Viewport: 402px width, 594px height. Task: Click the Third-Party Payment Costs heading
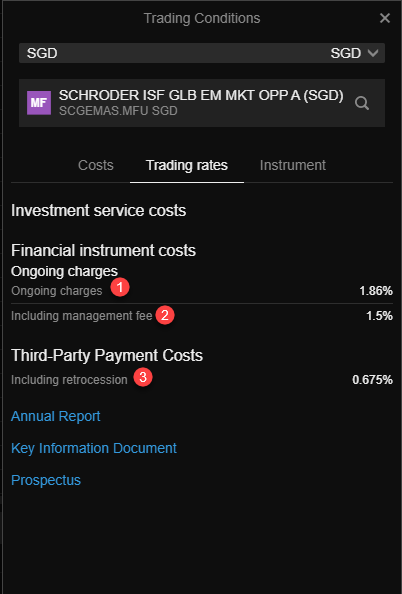(107, 355)
